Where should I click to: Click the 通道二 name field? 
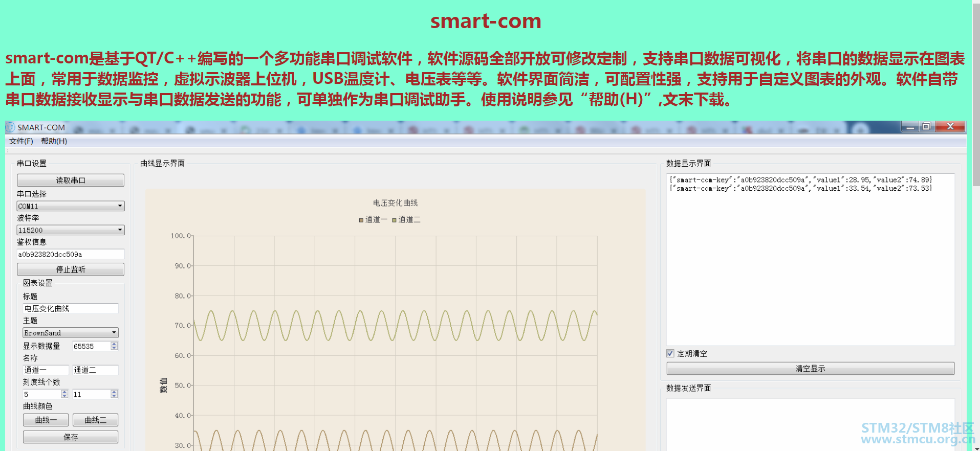point(95,370)
